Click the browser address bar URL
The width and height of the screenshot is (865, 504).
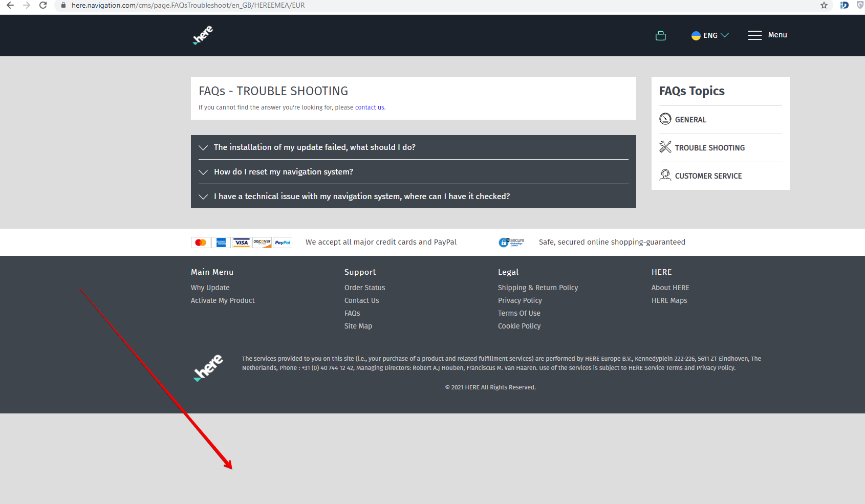coord(188,5)
